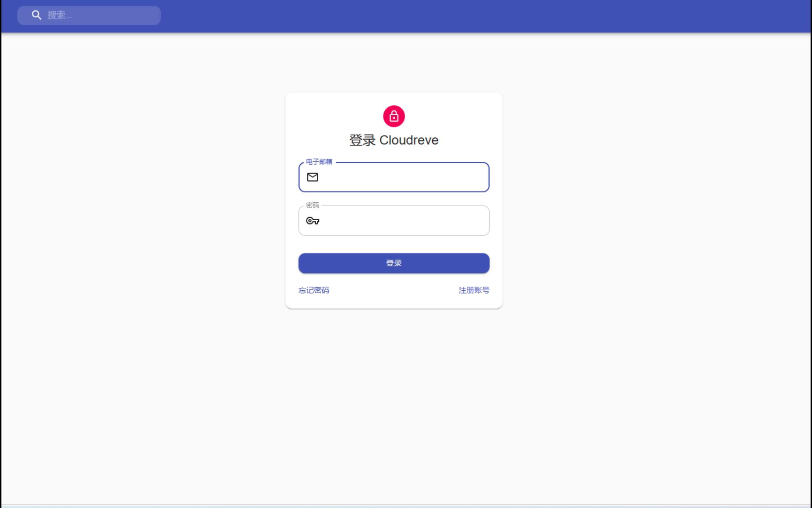
Task: Click the magnifier search icon
Action: [x=37, y=15]
